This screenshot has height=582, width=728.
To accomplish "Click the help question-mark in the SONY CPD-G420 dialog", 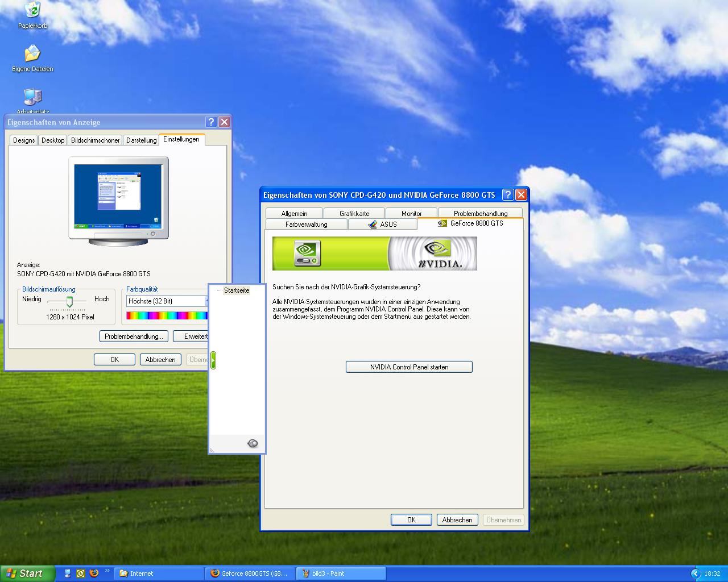I will coord(508,194).
